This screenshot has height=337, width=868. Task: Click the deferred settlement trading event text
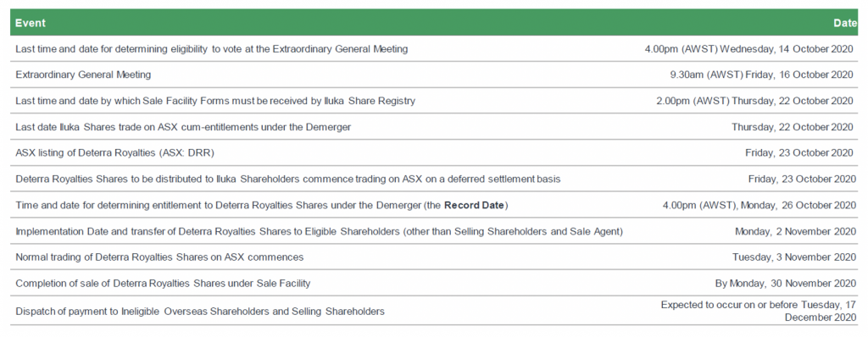coord(288,180)
